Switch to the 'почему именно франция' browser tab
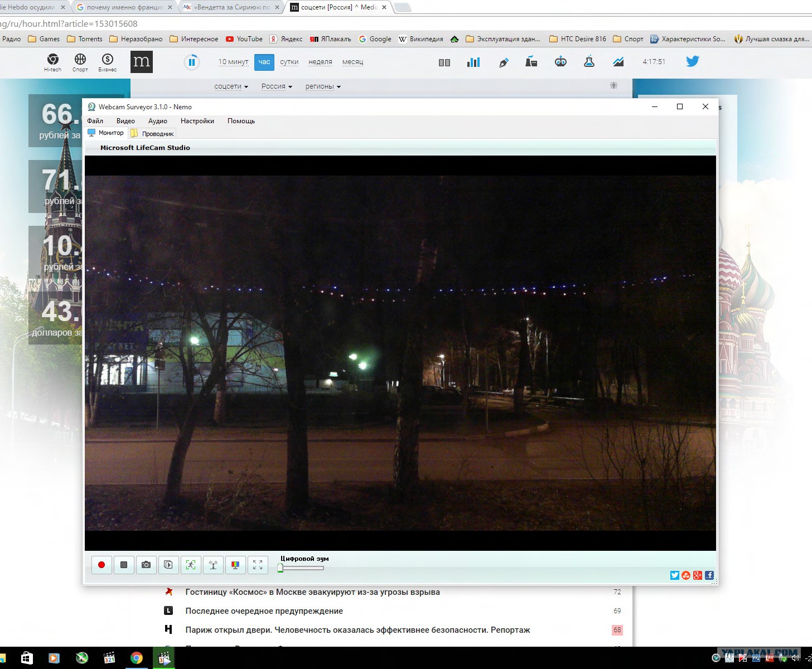Screen dimensions: 812x669 (x=124, y=7)
